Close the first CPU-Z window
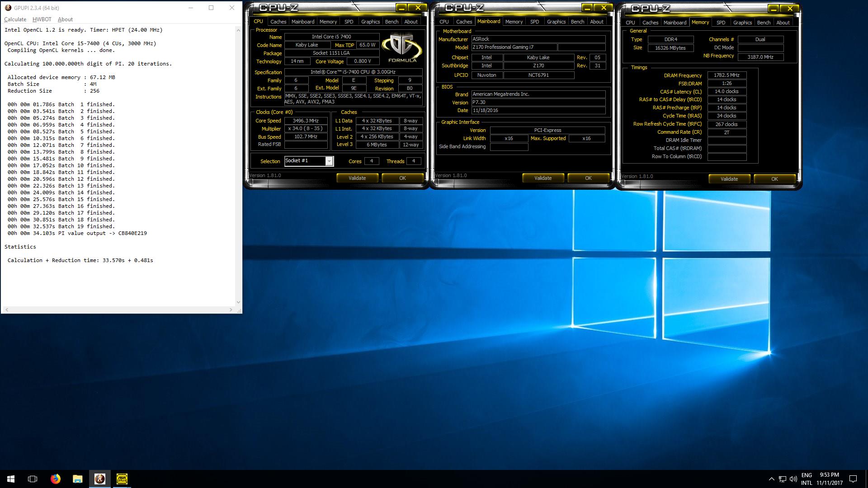Image resolution: width=868 pixels, height=488 pixels. coord(418,8)
